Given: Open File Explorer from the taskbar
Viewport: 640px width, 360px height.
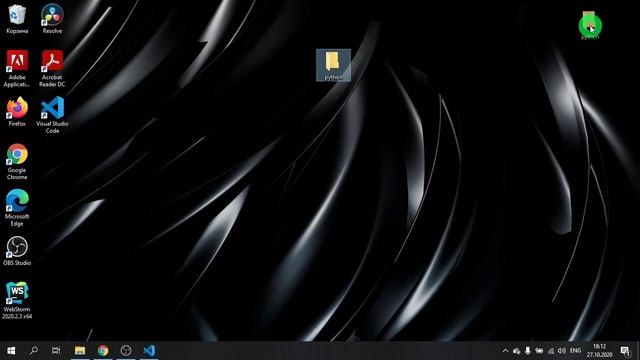Looking at the screenshot, I should pyautogui.click(x=80, y=351).
